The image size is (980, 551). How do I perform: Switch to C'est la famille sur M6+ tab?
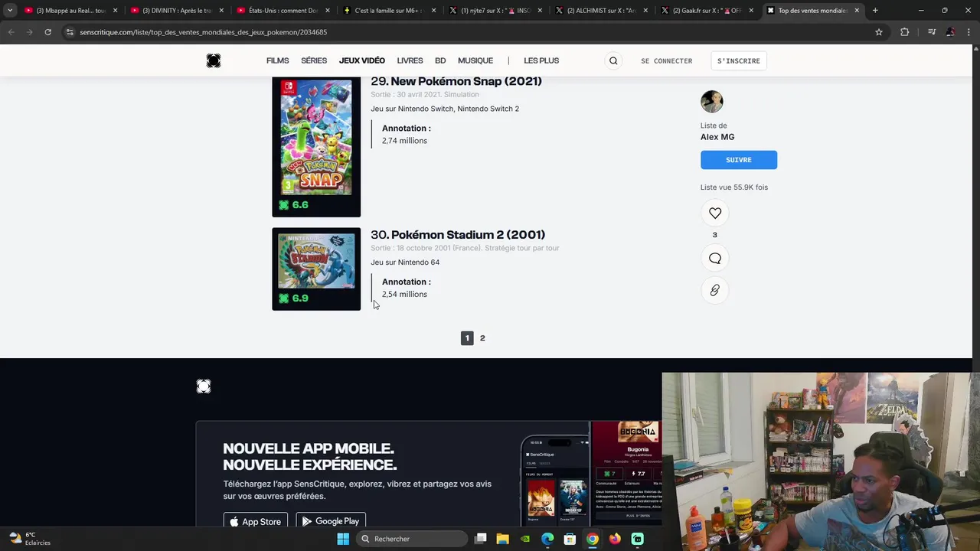tap(388, 11)
